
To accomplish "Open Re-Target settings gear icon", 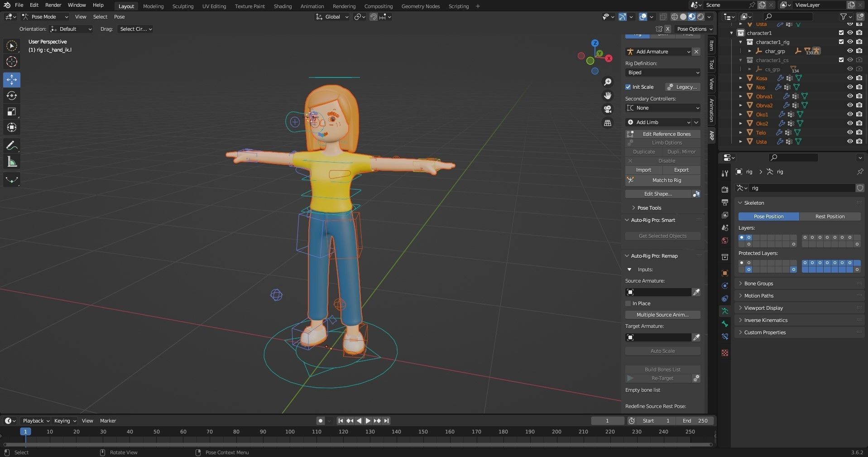I will pyautogui.click(x=696, y=378).
